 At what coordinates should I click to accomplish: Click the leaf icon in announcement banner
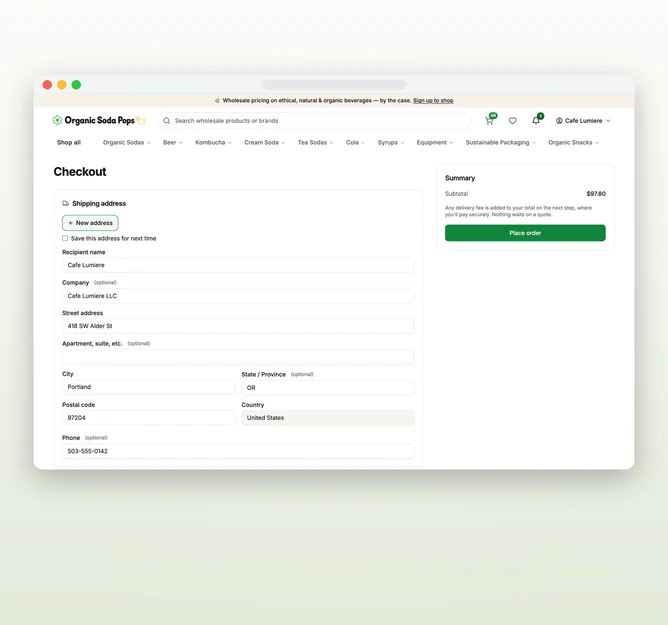217,101
